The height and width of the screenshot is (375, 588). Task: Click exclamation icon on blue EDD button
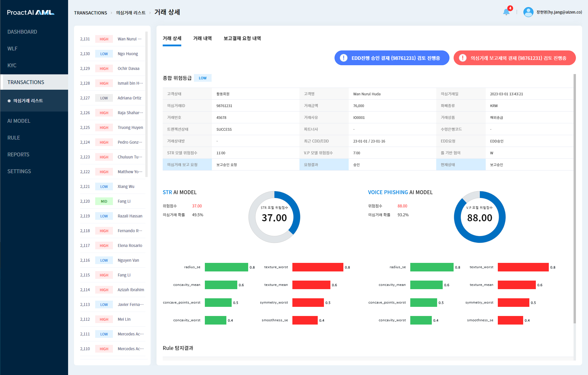pos(343,58)
